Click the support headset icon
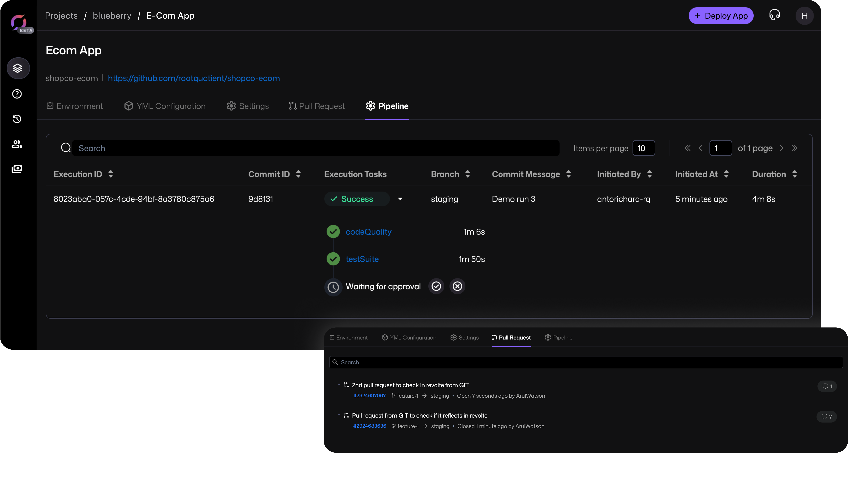The image size is (868, 478). [x=774, y=15]
